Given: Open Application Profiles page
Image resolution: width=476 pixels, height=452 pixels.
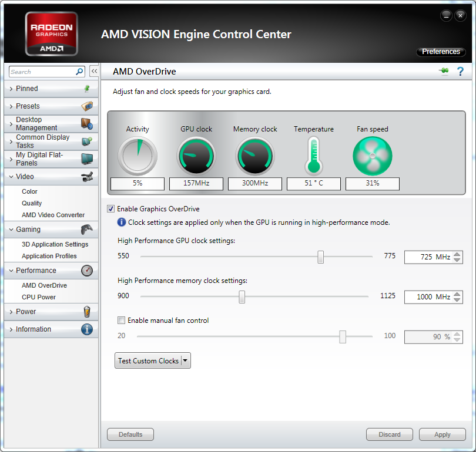Looking at the screenshot, I should [49, 256].
